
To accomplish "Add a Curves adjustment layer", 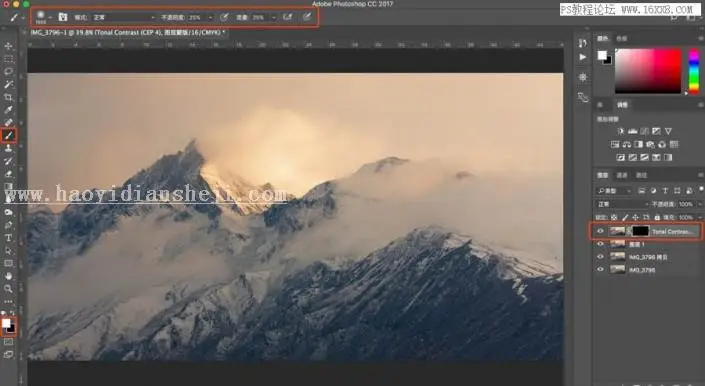I will (644, 131).
